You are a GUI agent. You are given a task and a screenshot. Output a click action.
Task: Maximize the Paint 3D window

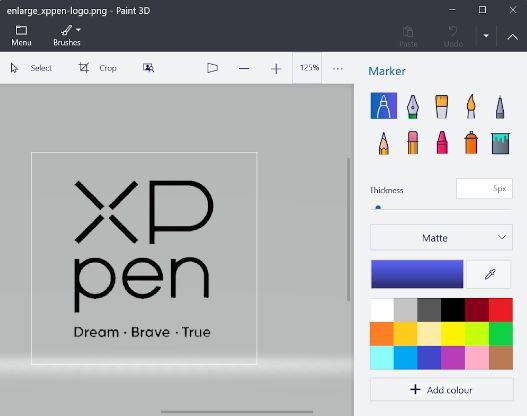pos(482,10)
